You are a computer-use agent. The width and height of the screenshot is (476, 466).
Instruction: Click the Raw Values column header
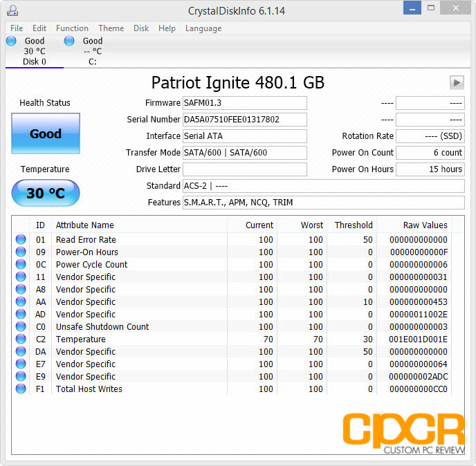(x=414, y=225)
